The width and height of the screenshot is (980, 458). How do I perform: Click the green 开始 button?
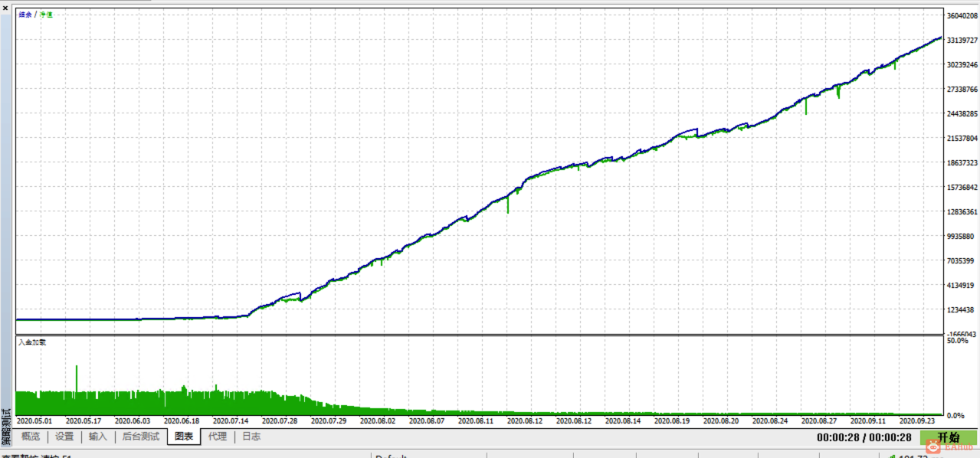click(949, 437)
